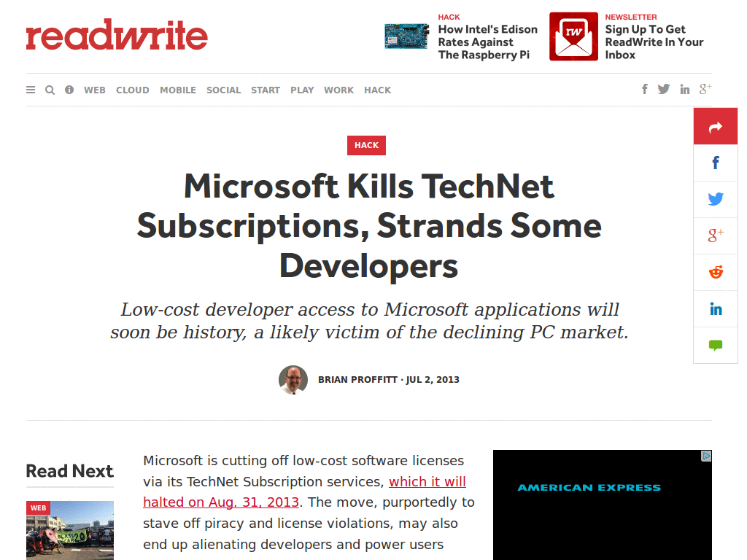This screenshot has width=747, height=560.
Task: Click the date JUL 2, 2013
Action: point(433,379)
